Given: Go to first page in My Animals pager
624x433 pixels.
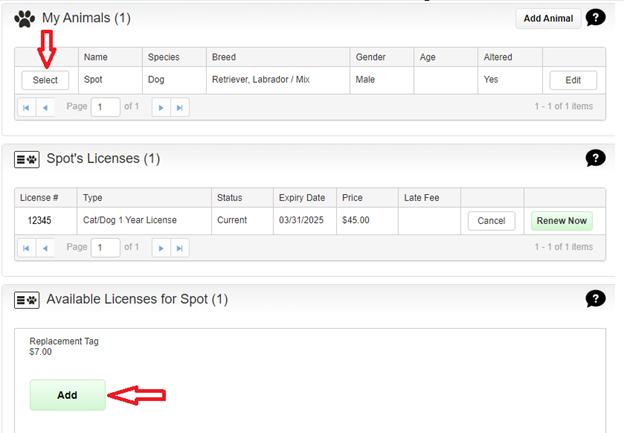Looking at the screenshot, I should [27, 107].
